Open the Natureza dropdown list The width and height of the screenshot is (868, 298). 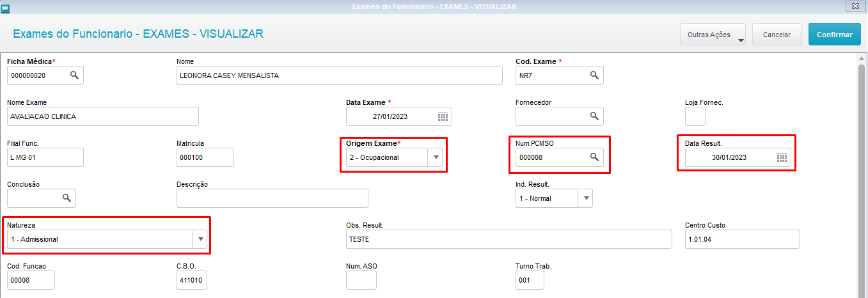click(201, 239)
